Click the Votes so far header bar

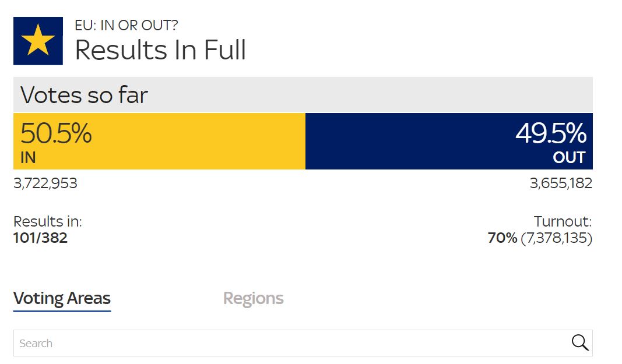[x=303, y=95]
